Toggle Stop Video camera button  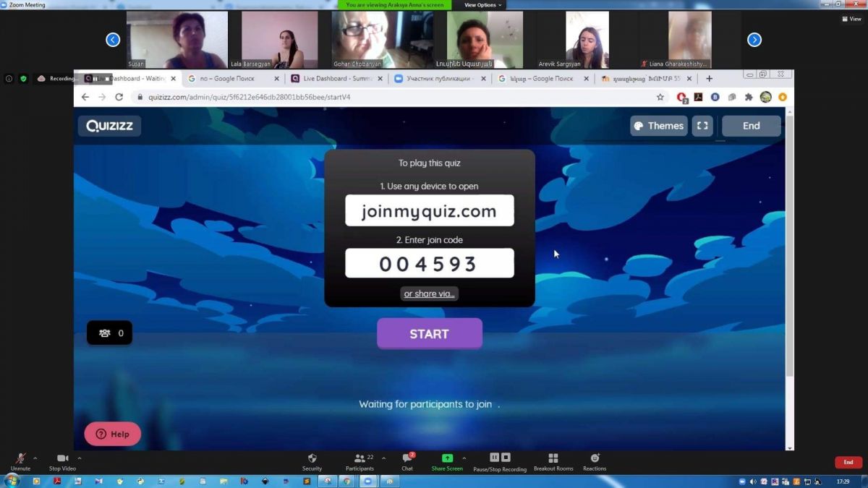(x=62, y=458)
